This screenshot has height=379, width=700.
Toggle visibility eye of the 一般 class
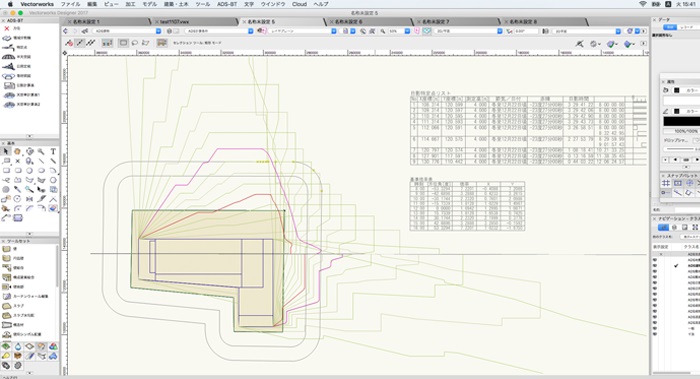(x=655, y=328)
